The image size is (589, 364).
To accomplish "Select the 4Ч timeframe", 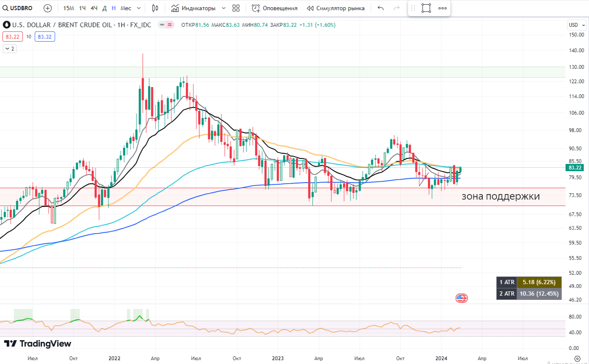I will click(94, 8).
